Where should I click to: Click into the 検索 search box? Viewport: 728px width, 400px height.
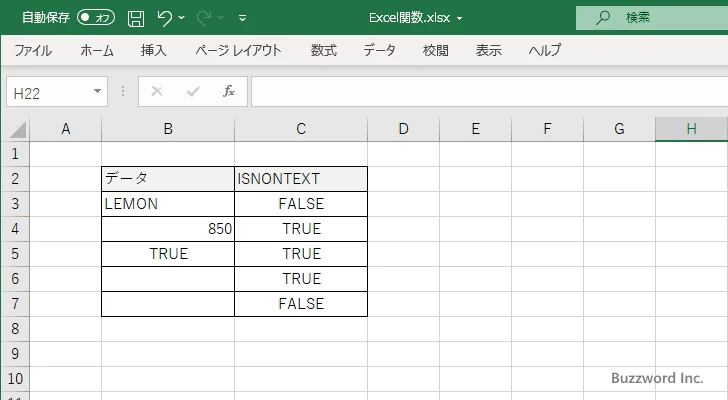[652, 18]
